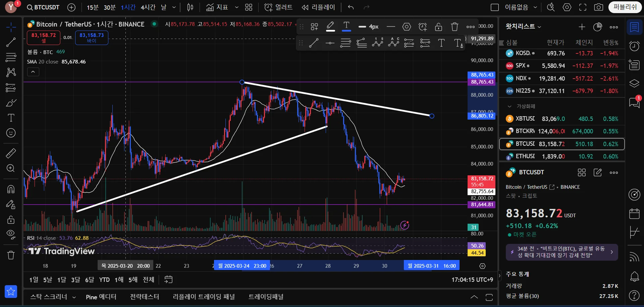Open indicator templates grid icon
Viewport: 644px width, 307px height.
click(249, 7)
